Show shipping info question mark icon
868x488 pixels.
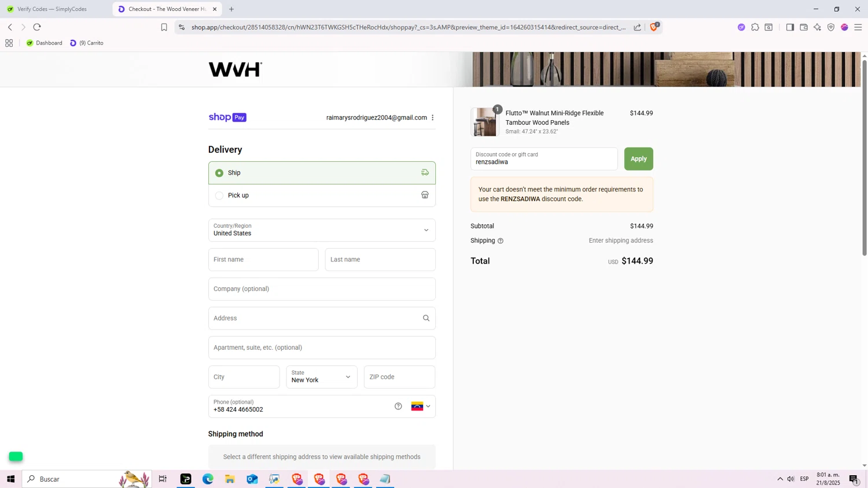tap(501, 241)
